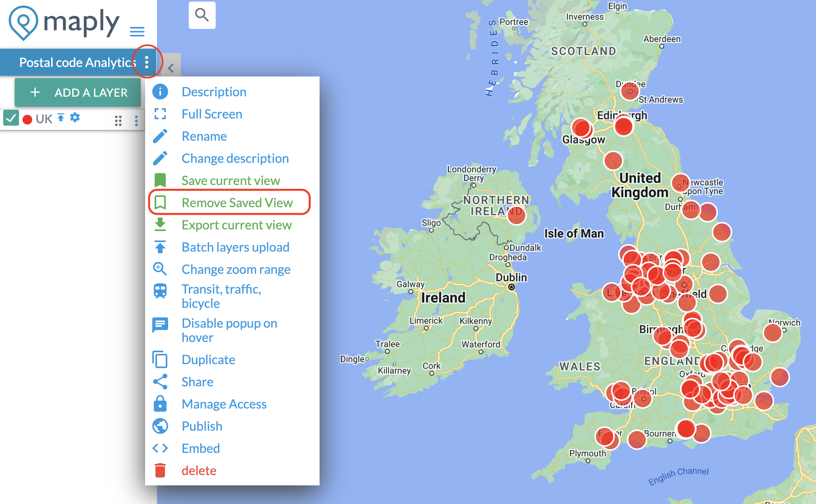Click the lock icon for Manage Access
The height and width of the screenshot is (504, 816).
[160, 404]
